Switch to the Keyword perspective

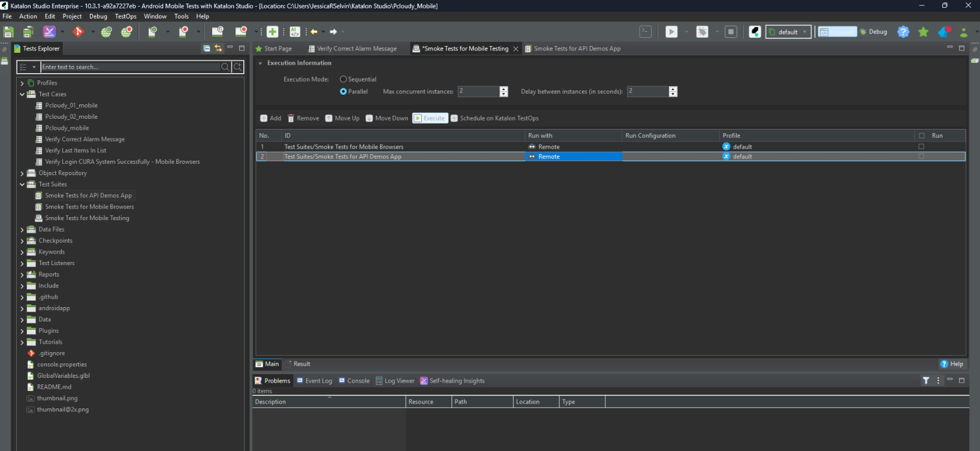837,32
